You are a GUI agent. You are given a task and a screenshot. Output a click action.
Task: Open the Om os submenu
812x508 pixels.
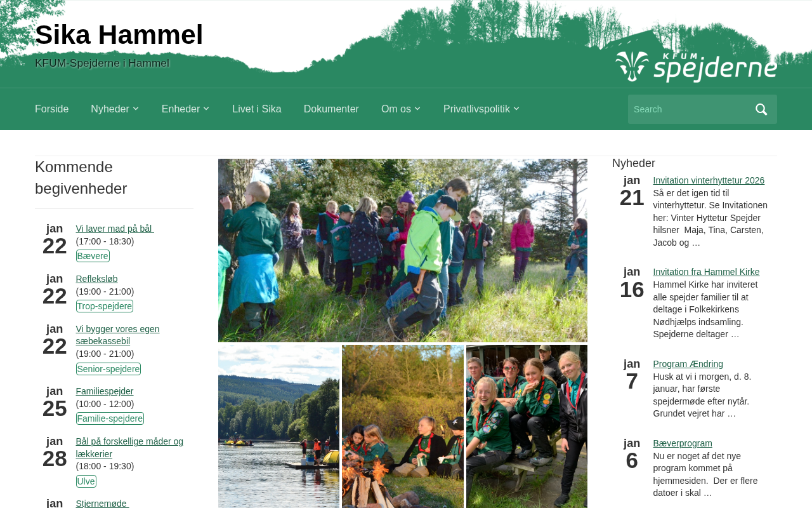coord(401,109)
